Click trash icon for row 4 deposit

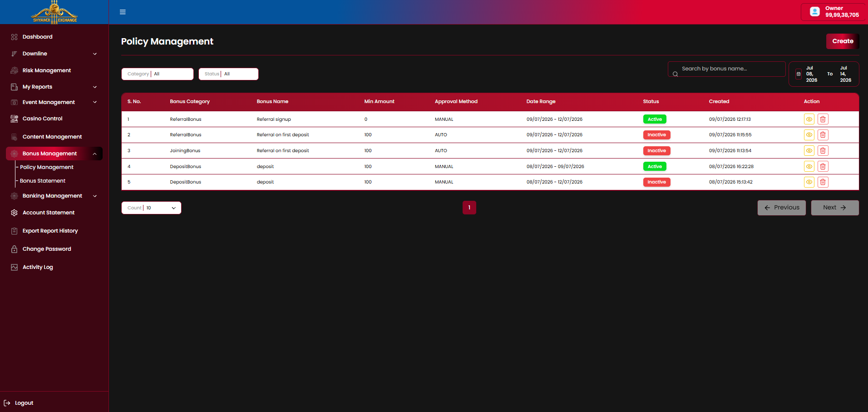(823, 166)
